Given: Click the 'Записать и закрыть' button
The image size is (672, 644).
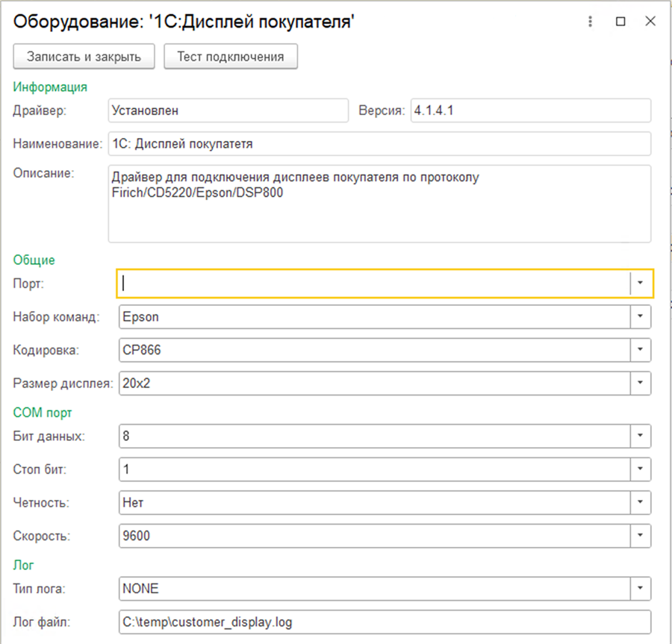Looking at the screenshot, I should (84, 56).
